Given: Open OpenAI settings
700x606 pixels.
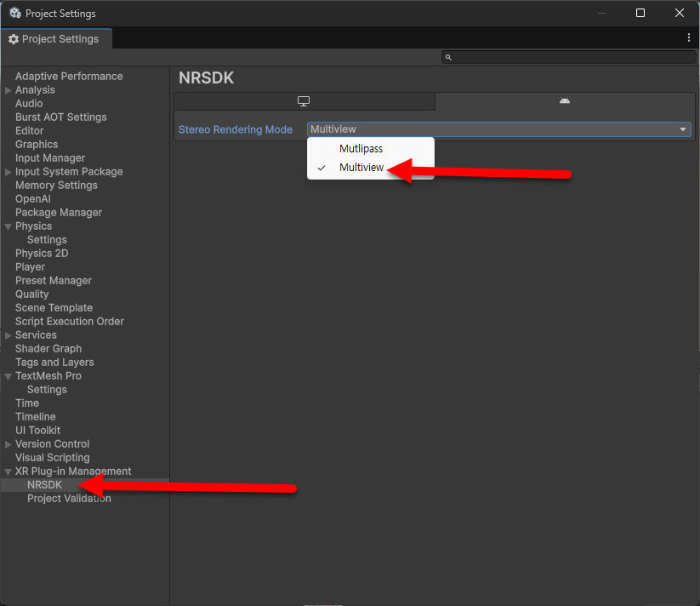Looking at the screenshot, I should [33, 198].
